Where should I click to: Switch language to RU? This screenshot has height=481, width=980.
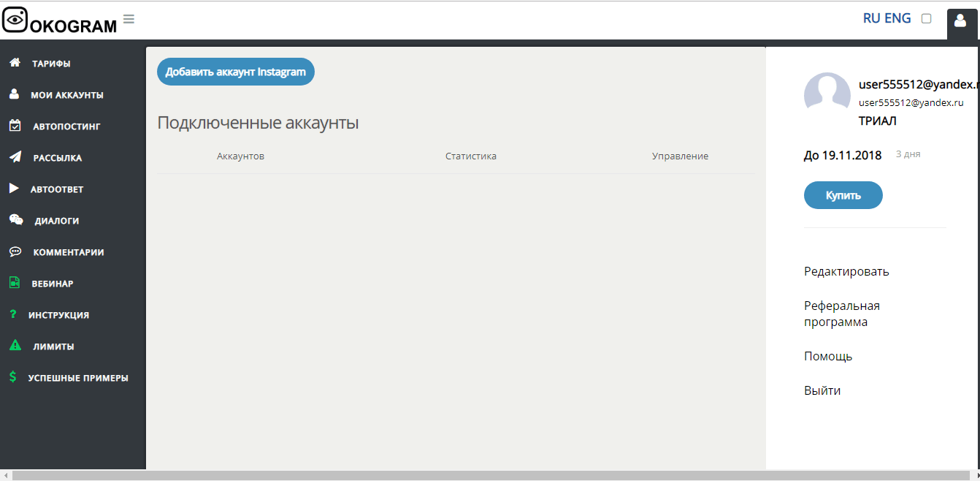[871, 18]
